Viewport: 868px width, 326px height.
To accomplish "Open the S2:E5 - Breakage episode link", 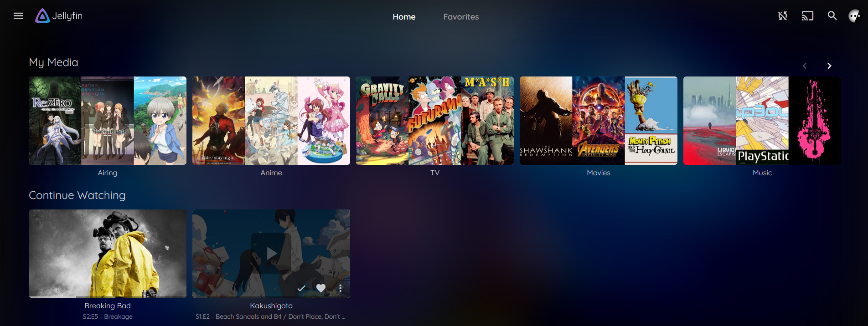I will [x=108, y=316].
